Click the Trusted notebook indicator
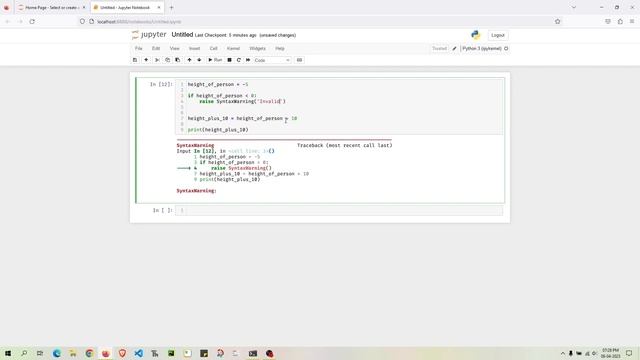Image resolution: width=640 pixels, height=360 pixels. pyautogui.click(x=440, y=49)
